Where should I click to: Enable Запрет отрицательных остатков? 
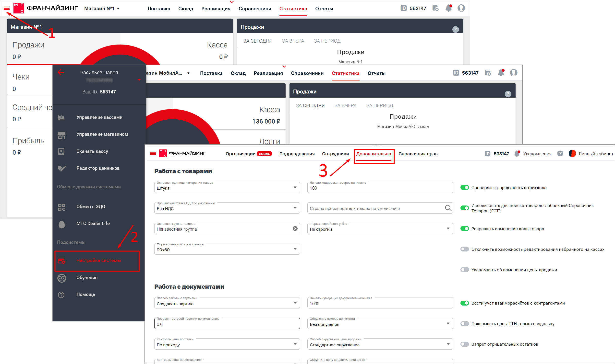[465, 344]
